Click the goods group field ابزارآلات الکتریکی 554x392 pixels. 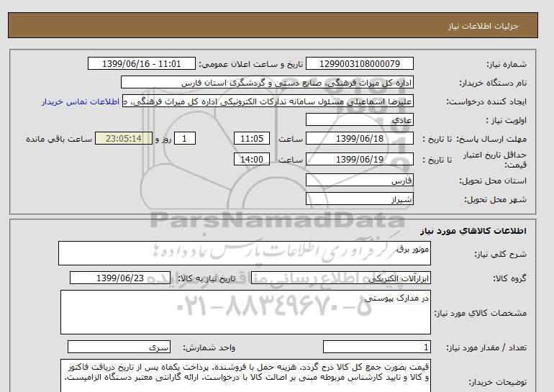tap(340, 278)
